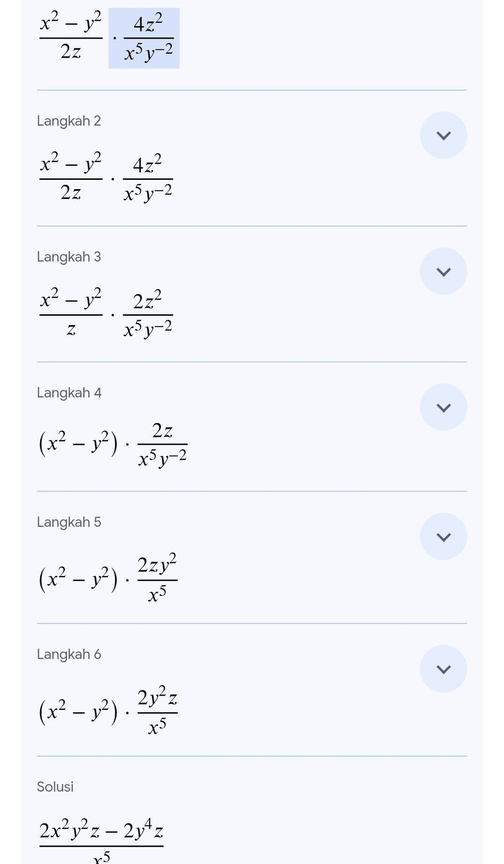
Task: Expand Langkah 3 chevron button
Action: click(443, 271)
